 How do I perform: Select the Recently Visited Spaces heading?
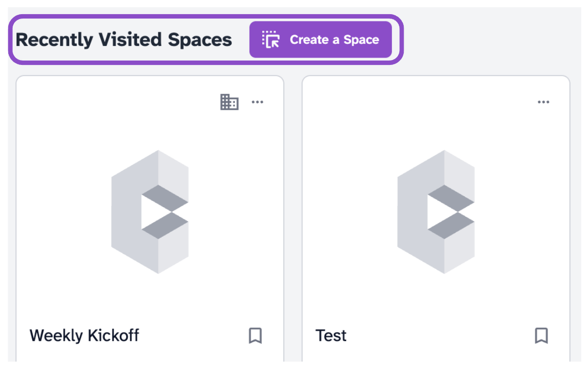pyautogui.click(x=124, y=40)
